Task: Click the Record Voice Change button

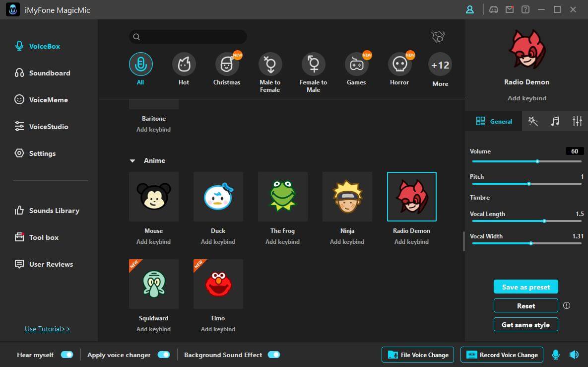Action: click(x=502, y=355)
